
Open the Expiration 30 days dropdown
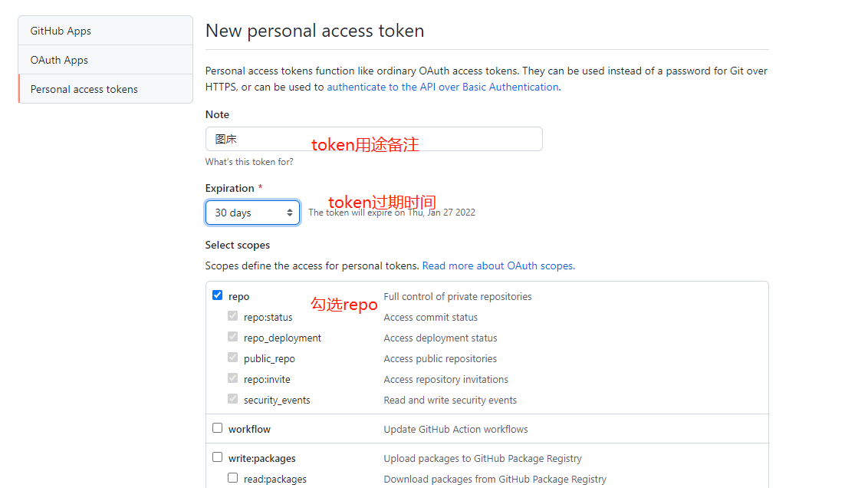pyautogui.click(x=252, y=213)
